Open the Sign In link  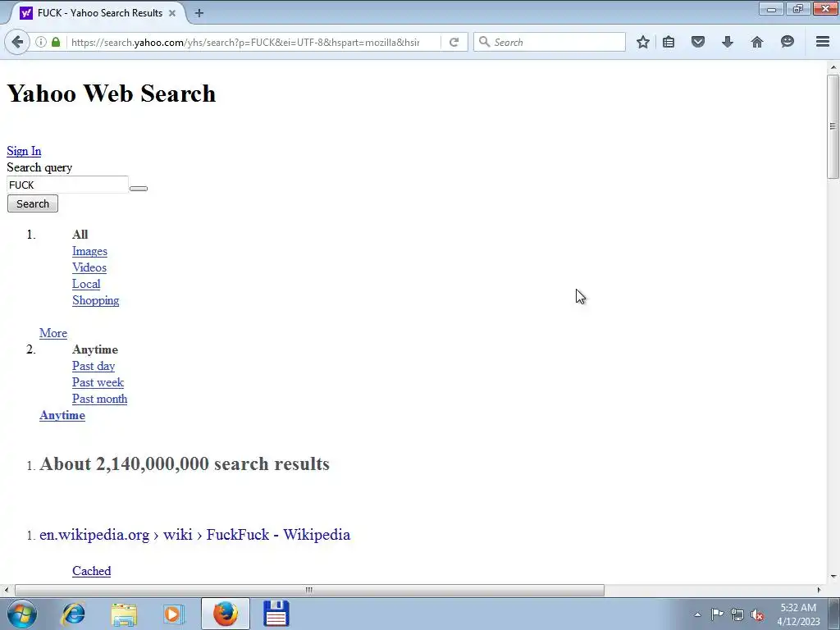24,151
